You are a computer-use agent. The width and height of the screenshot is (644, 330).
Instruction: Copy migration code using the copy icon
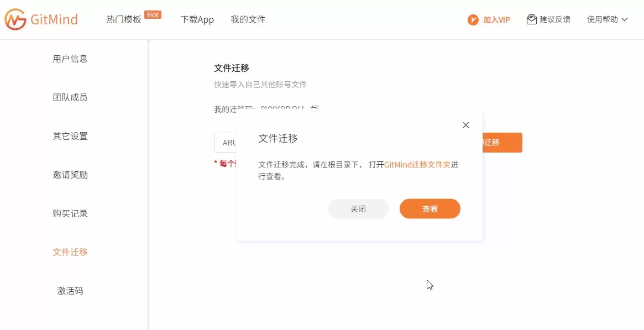pos(315,108)
